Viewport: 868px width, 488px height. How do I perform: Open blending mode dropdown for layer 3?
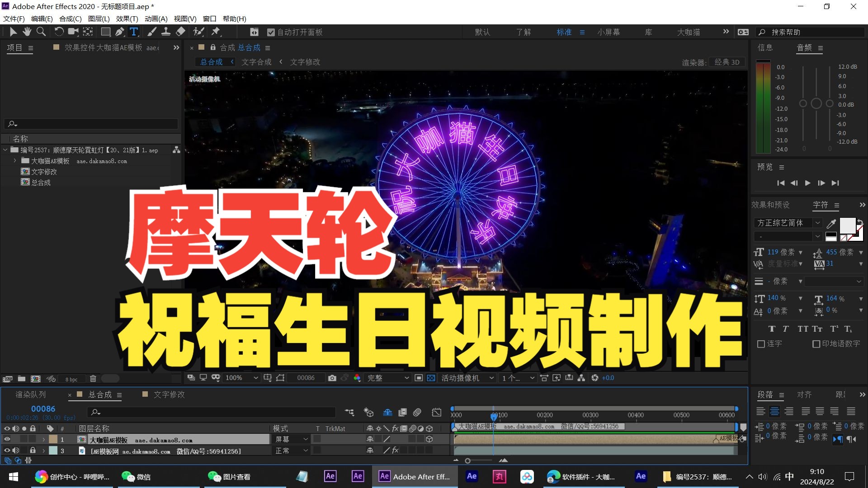pyautogui.click(x=292, y=450)
